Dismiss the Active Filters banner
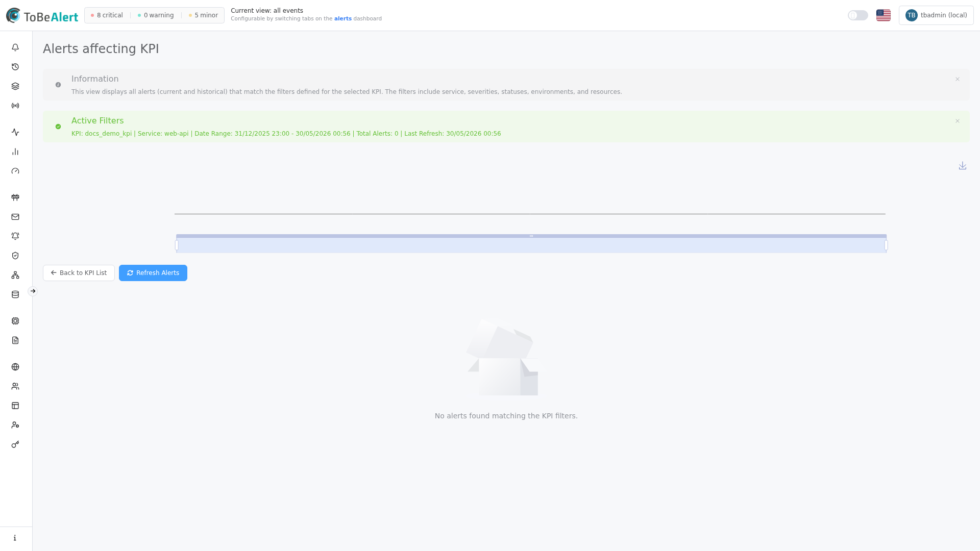The image size is (980, 551). [958, 121]
